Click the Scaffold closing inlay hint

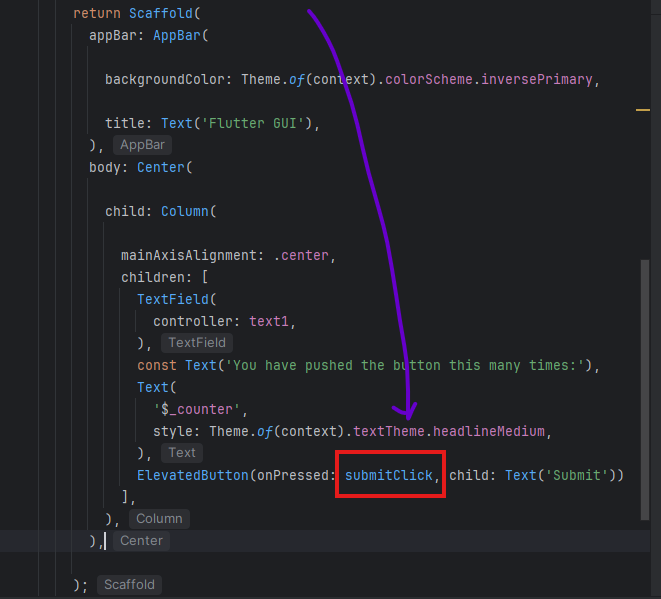pos(129,584)
